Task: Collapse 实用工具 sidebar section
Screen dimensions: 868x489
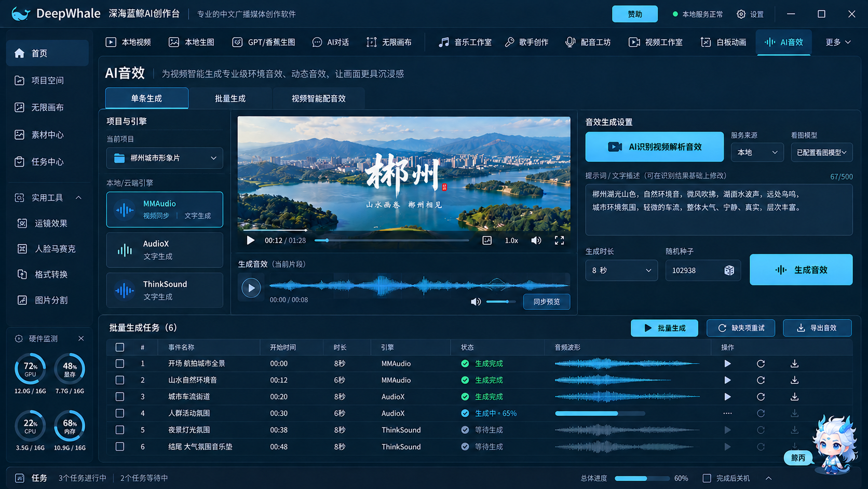Action: 78,198
